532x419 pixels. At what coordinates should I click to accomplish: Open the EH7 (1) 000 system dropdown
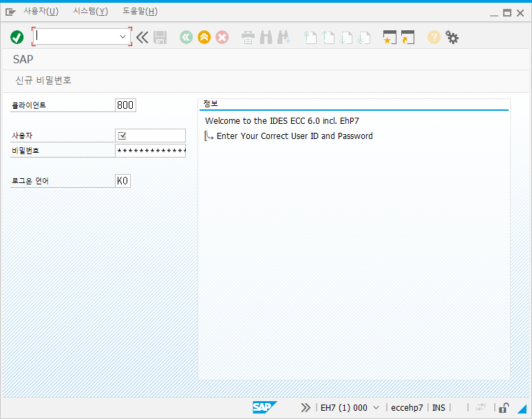(376, 407)
